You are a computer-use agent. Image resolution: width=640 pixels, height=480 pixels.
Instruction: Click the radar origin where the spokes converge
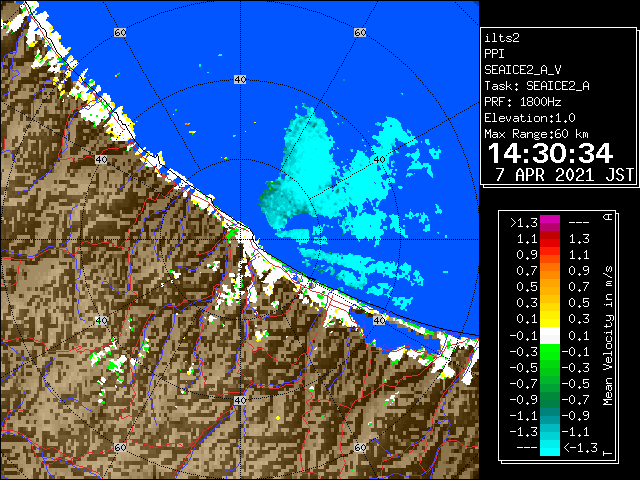240,240
